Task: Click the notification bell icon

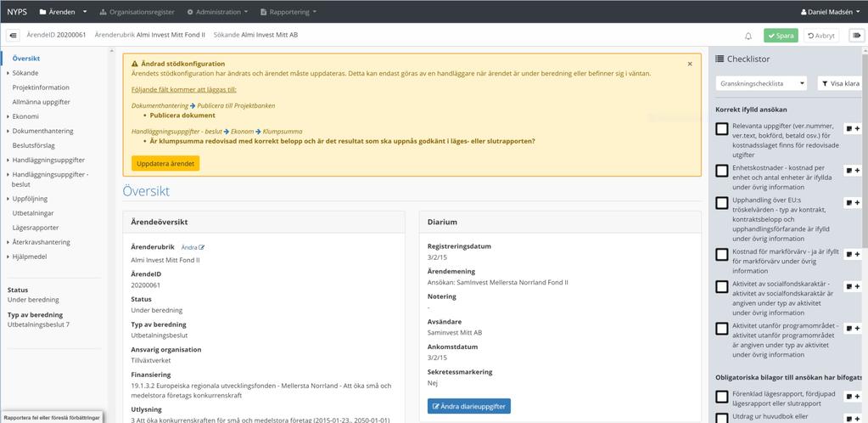Action: [x=748, y=36]
